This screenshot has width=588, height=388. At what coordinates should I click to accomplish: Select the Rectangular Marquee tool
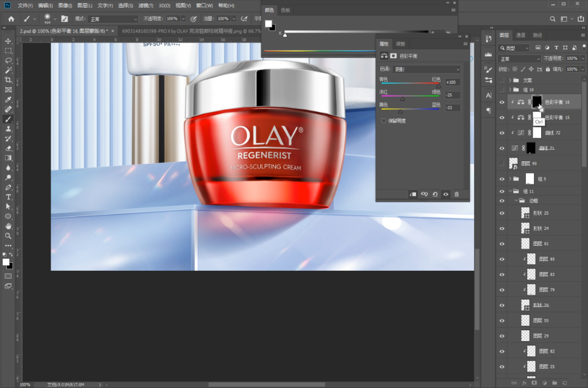(8, 51)
